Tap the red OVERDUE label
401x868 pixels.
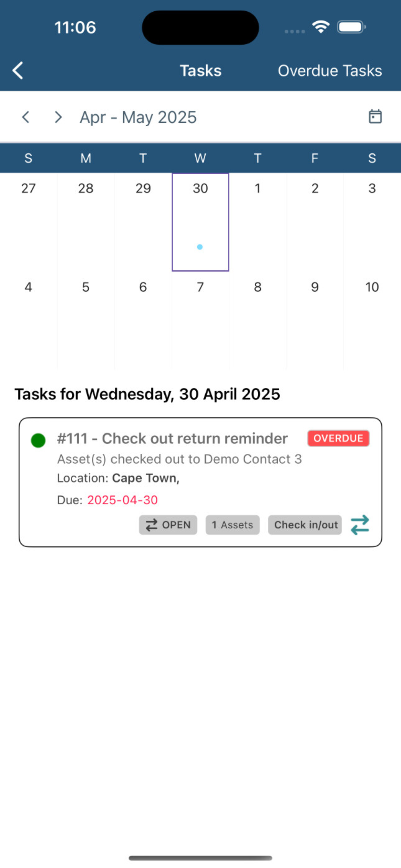click(338, 439)
